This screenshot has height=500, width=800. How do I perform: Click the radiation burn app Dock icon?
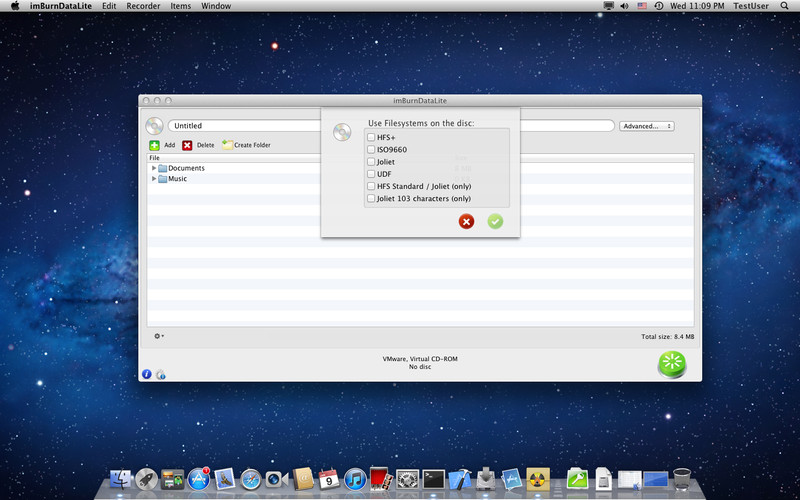point(538,480)
